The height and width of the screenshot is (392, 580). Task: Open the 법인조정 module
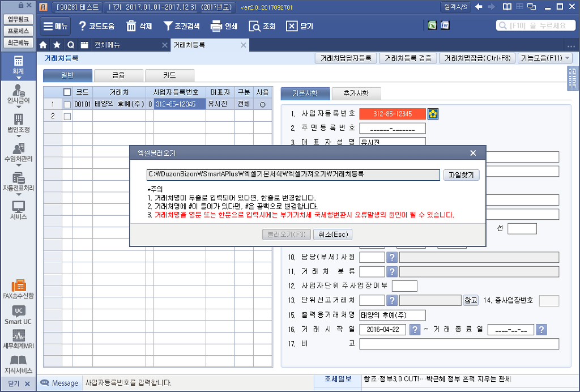pyautogui.click(x=18, y=124)
